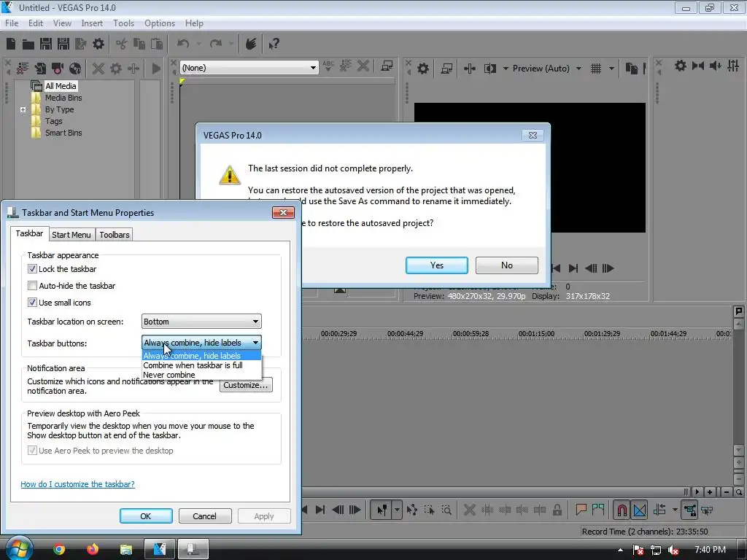Expand the By Type tree node

point(23,109)
